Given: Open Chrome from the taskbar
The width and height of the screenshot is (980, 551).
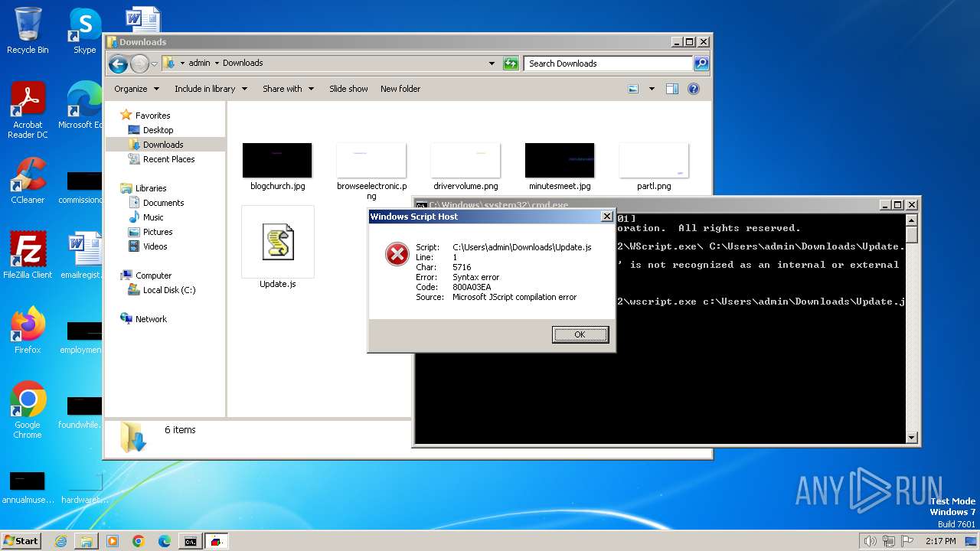Looking at the screenshot, I should tap(139, 541).
